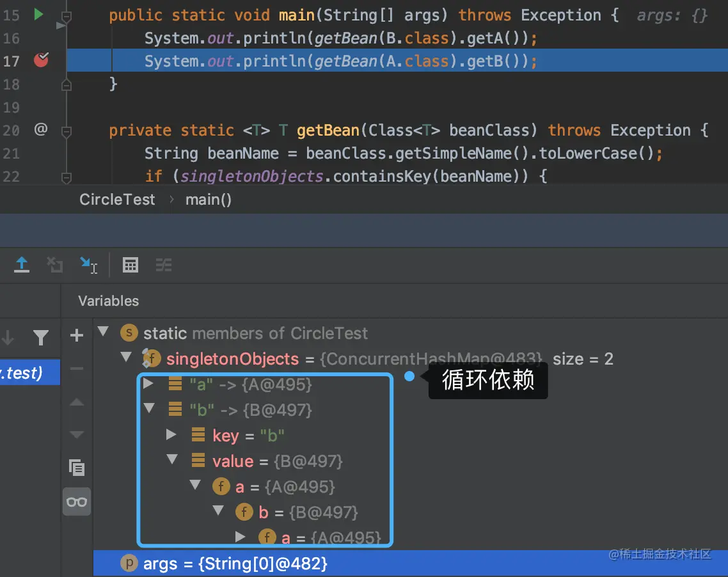The image size is (728, 577).
Task: Click the println getBean(B.class) code on line 16
Action: pos(341,38)
